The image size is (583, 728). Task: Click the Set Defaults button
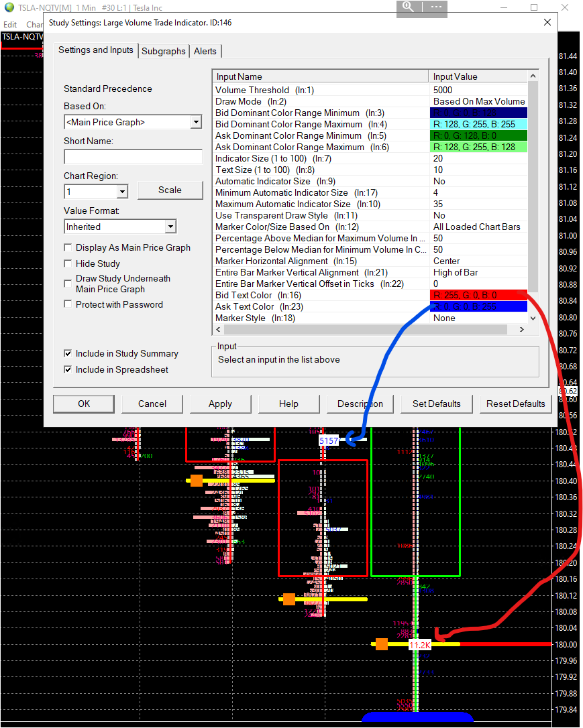tap(436, 404)
